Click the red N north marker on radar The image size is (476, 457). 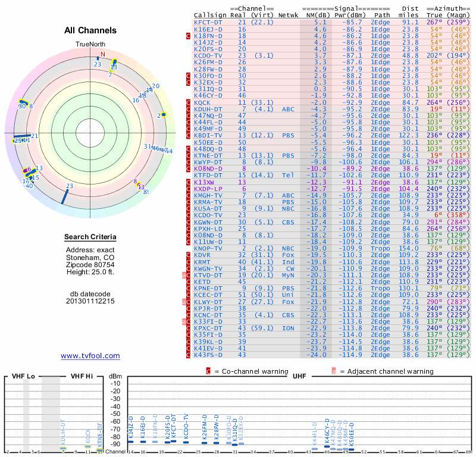click(x=102, y=55)
